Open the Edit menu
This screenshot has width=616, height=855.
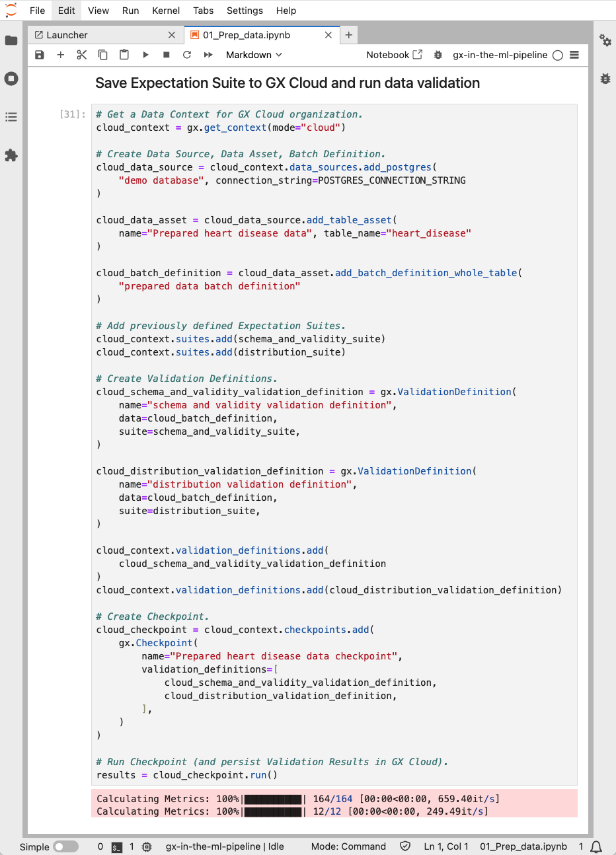66,11
